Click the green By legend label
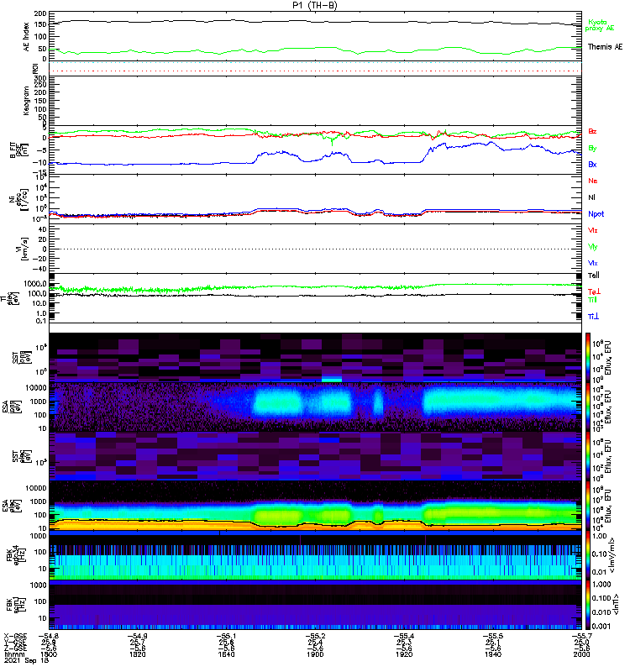The height and width of the screenshot is (672, 630). (592, 149)
